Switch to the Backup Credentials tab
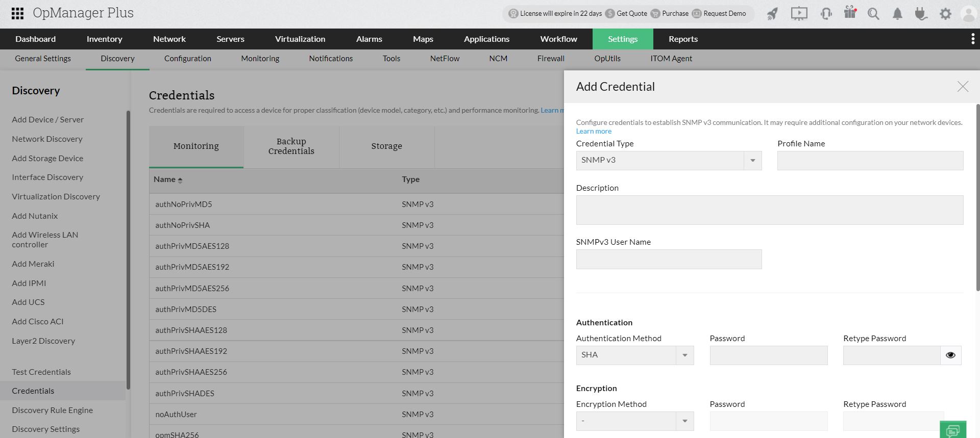This screenshot has width=980, height=438. pos(291,146)
